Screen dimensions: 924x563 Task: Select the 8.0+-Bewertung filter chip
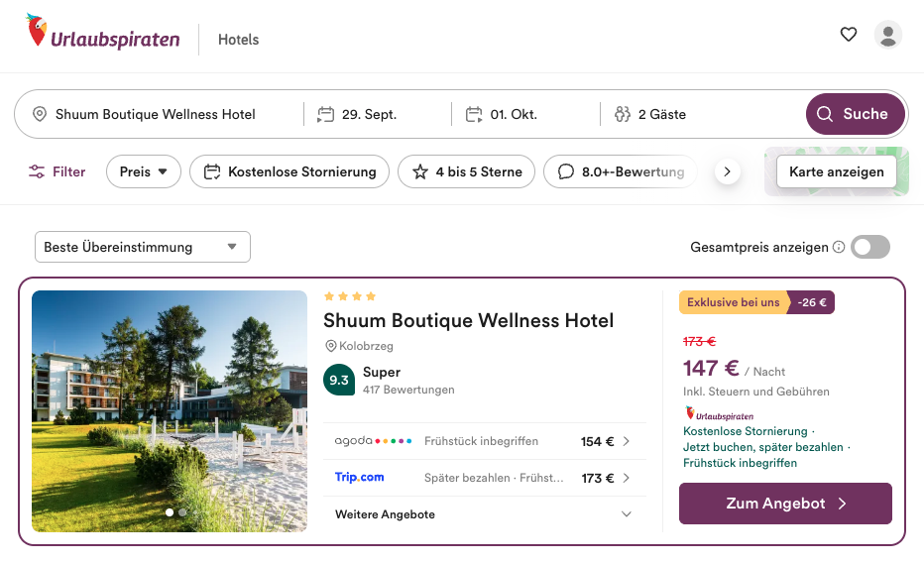click(x=621, y=171)
